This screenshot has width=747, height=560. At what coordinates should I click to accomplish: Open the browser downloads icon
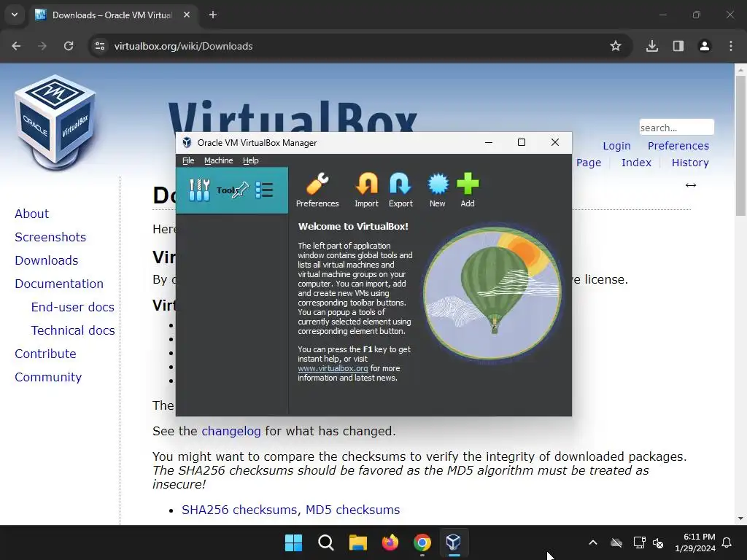[652, 46]
